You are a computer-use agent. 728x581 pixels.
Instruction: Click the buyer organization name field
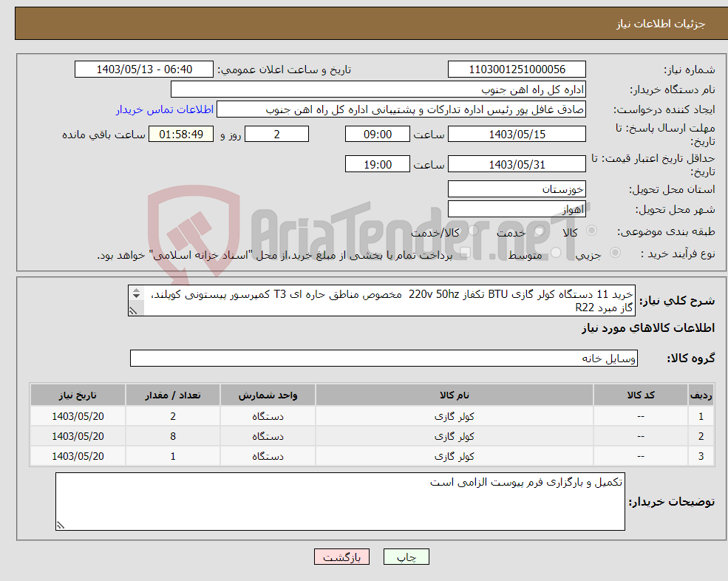coord(378,89)
